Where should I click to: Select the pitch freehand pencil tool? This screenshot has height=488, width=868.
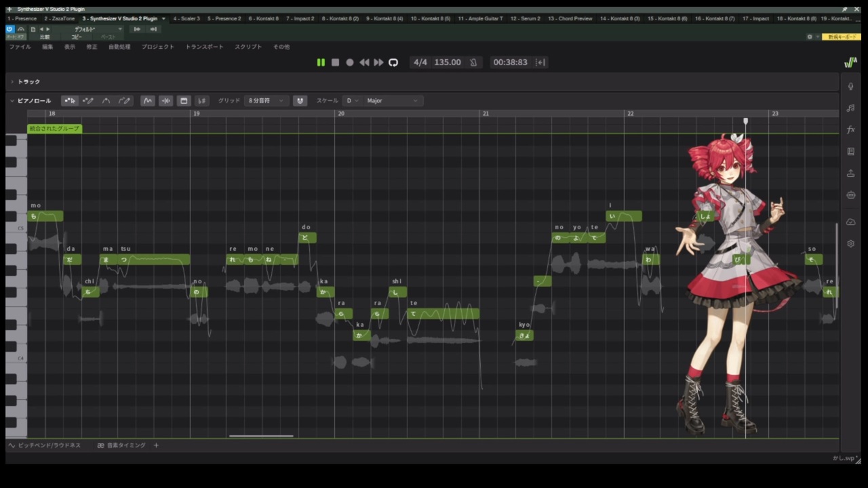(124, 101)
